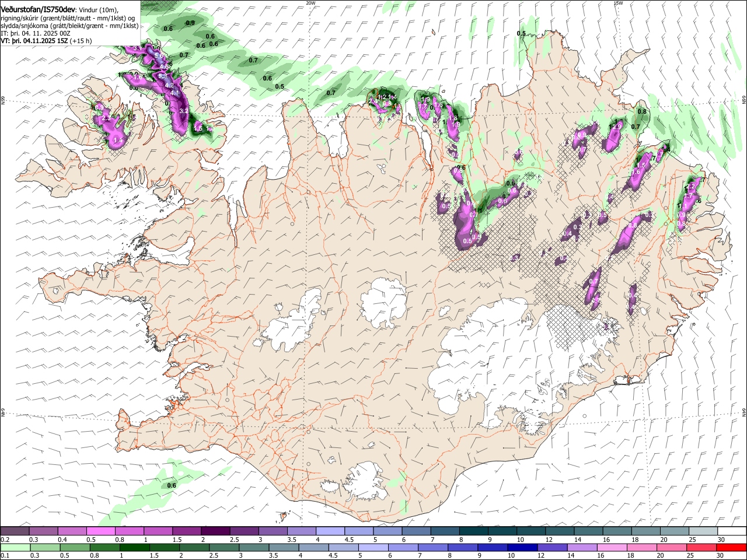Viewport: 747px width, 560px height.
Task: Click the 12–14 swatch in the snow scale
Action: pyautogui.click(x=560, y=531)
